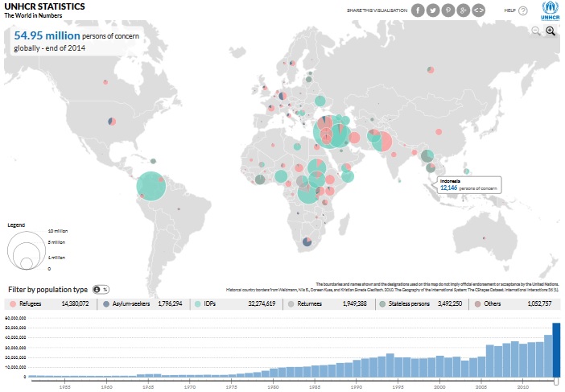Screen dimensions: 565x392
Task: Share visualisation on Twitter
Action: point(433,10)
